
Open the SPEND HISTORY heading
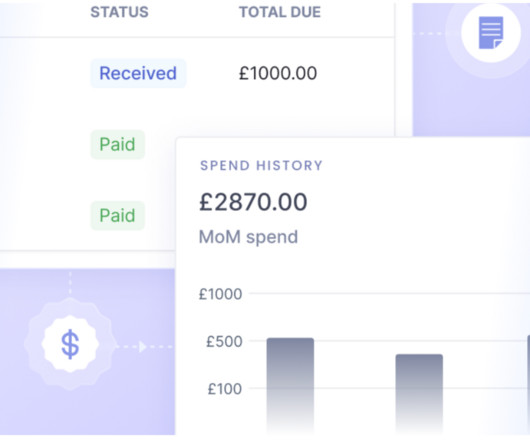tap(261, 166)
